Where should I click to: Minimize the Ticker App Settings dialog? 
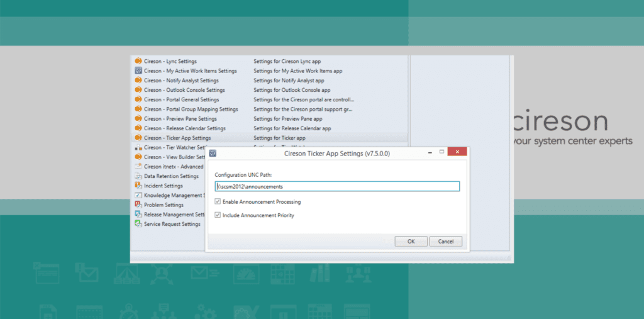430,152
